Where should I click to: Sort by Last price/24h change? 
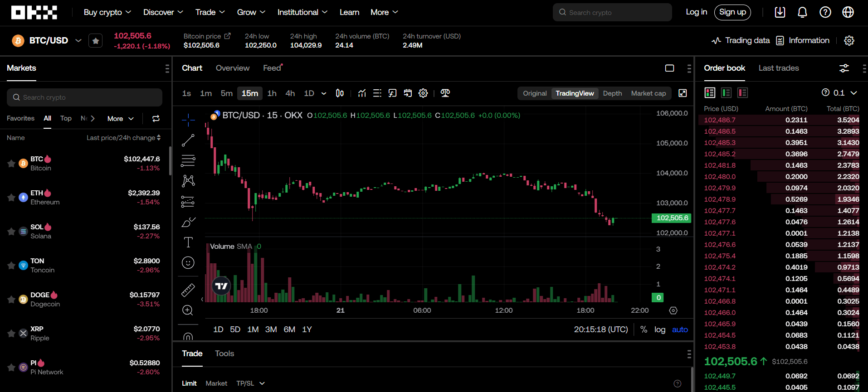(x=124, y=138)
